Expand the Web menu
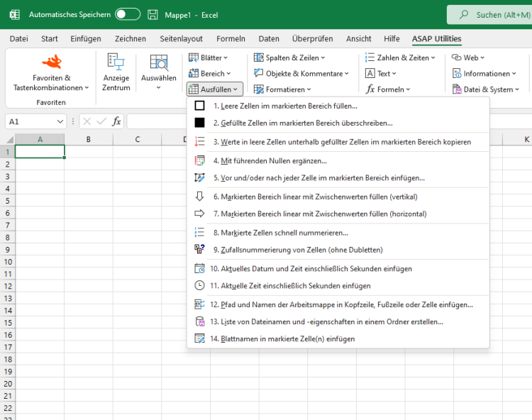The image size is (532, 420). [468, 57]
